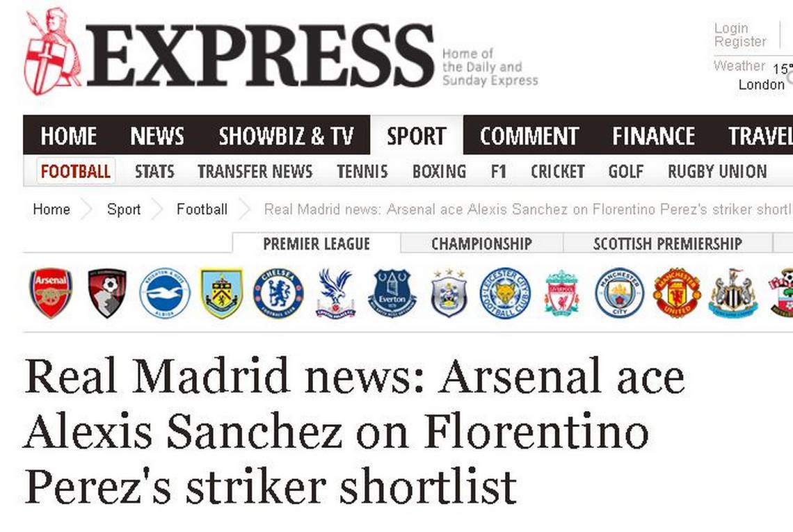Click the Express crusader logo

(x=53, y=51)
